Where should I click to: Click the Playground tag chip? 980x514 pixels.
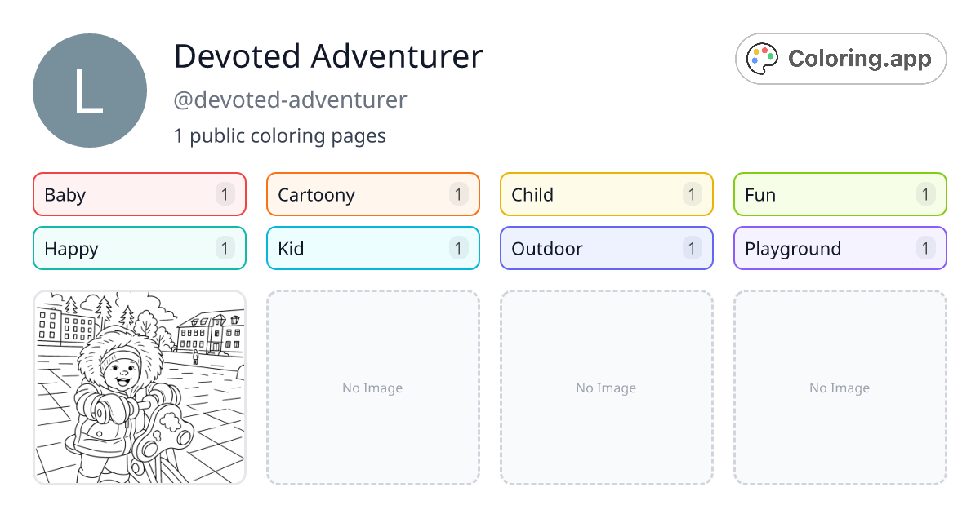click(840, 248)
